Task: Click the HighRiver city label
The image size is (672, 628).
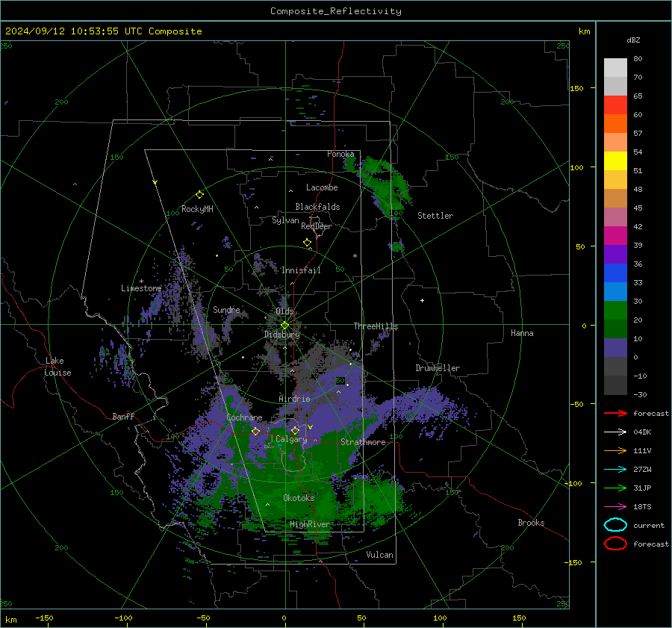Action: [x=310, y=524]
